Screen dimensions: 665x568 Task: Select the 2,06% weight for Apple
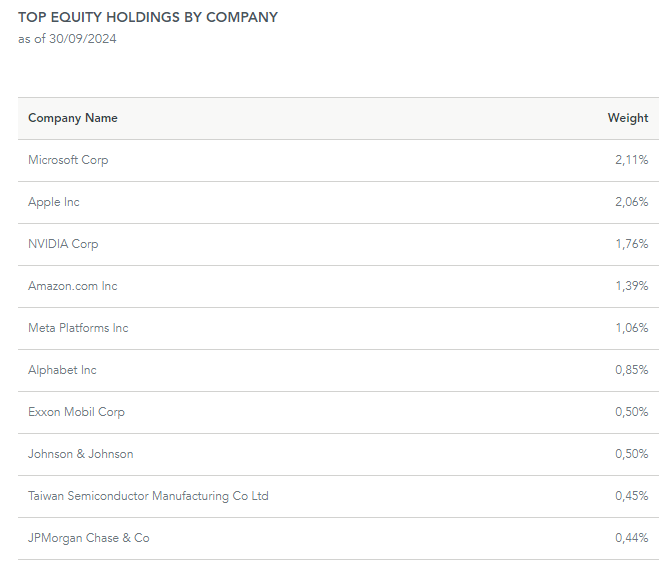coord(631,202)
